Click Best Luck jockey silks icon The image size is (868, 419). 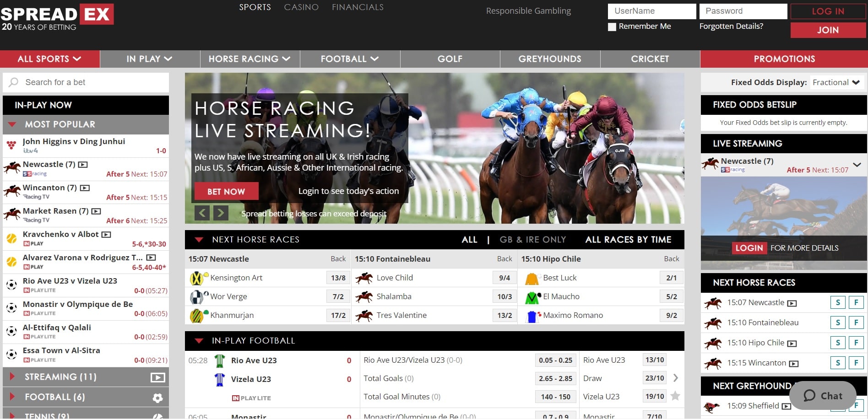point(532,278)
